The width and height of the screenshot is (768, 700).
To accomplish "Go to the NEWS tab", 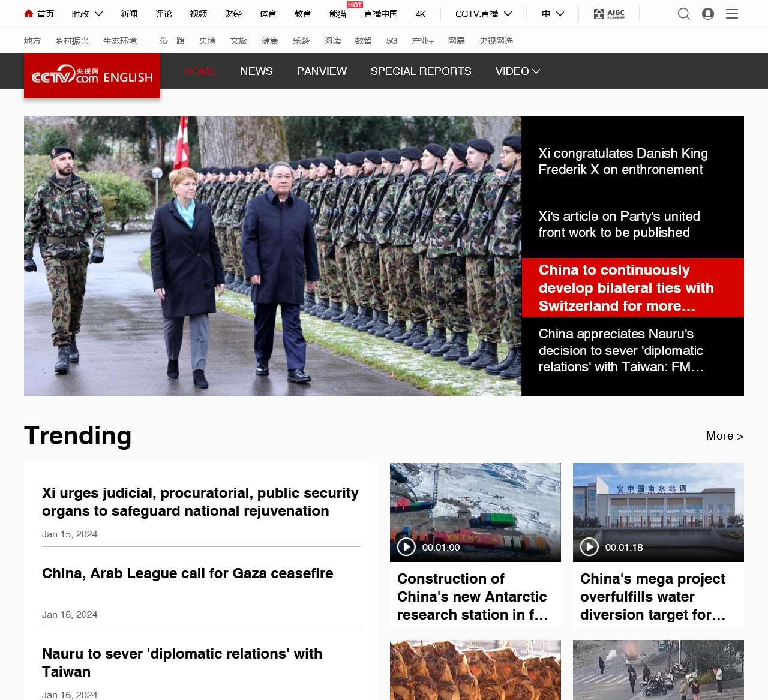I will 257,71.
